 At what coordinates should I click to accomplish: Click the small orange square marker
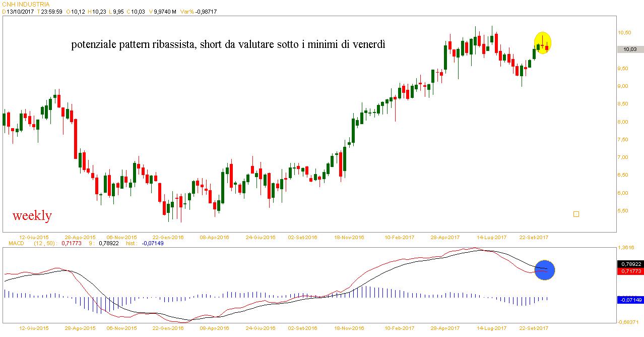pos(576,214)
